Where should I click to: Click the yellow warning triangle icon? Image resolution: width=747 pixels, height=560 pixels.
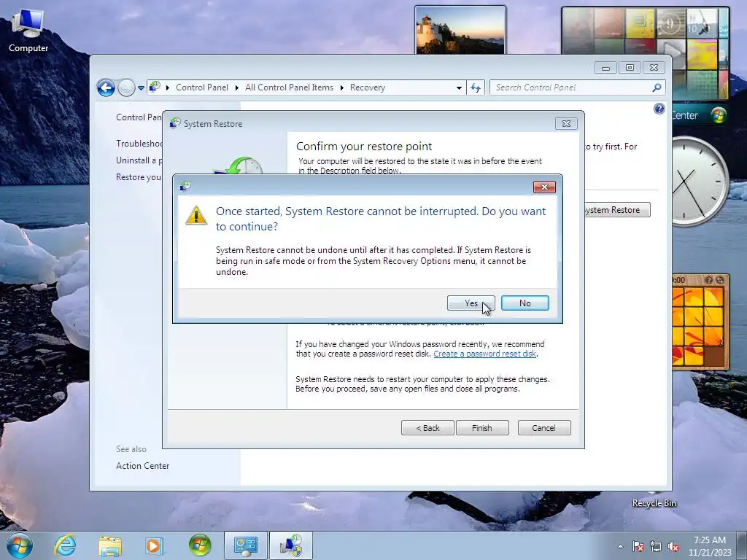pos(196,215)
